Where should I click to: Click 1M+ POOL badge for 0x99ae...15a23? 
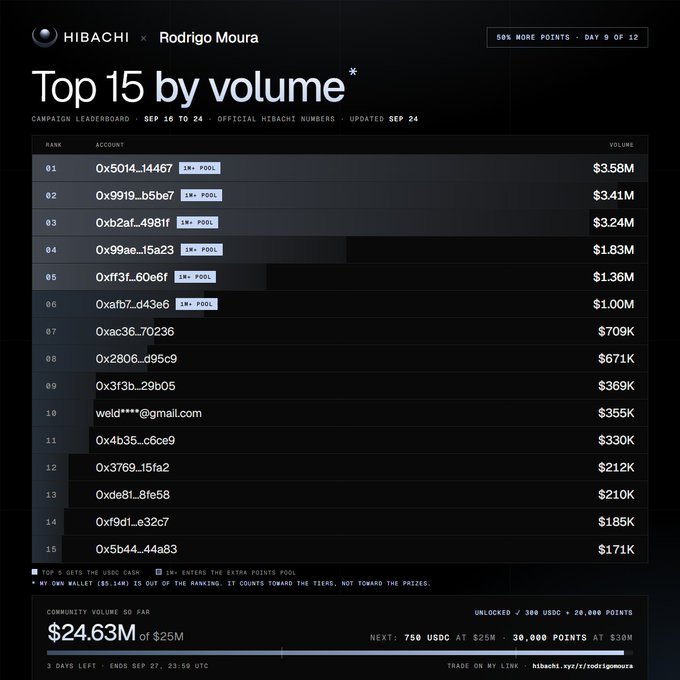(x=202, y=250)
